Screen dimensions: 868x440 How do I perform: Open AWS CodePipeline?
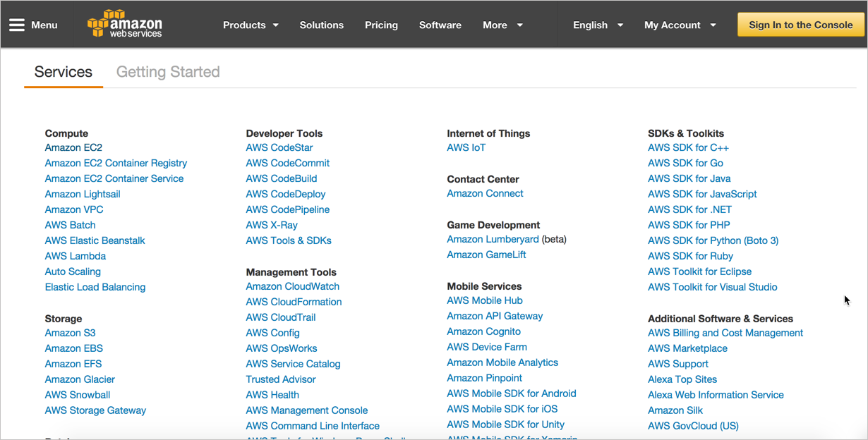click(288, 209)
